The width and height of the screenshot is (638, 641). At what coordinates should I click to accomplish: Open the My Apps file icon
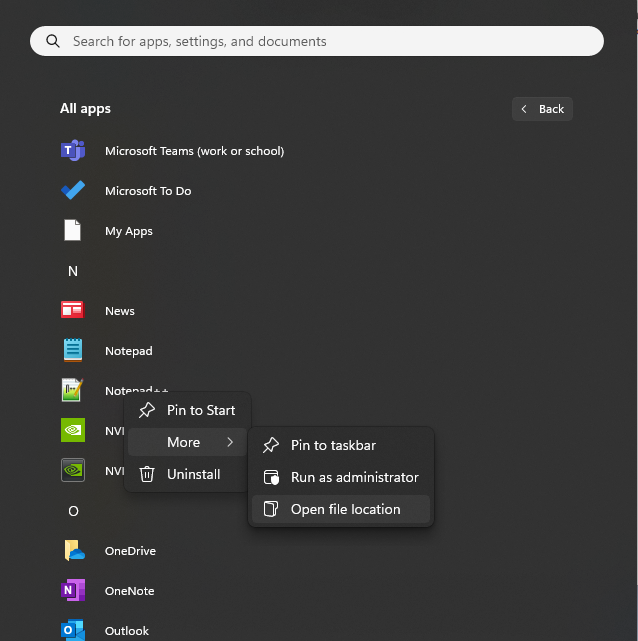point(72,230)
